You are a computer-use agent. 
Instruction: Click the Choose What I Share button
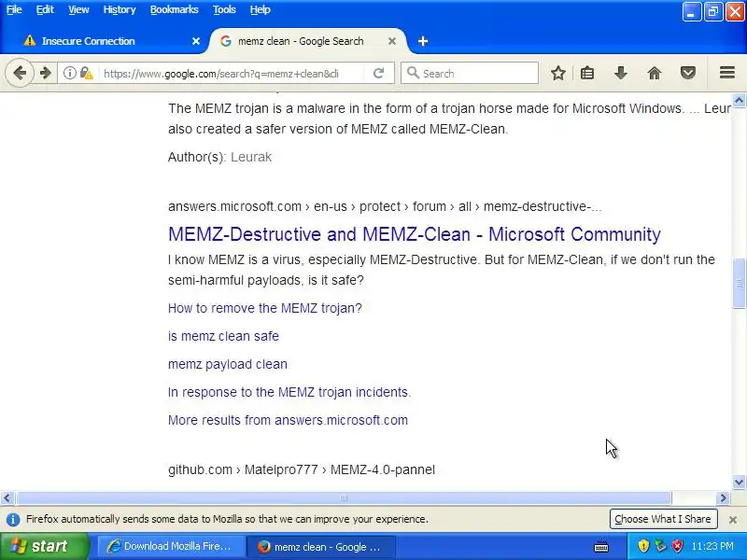(663, 519)
